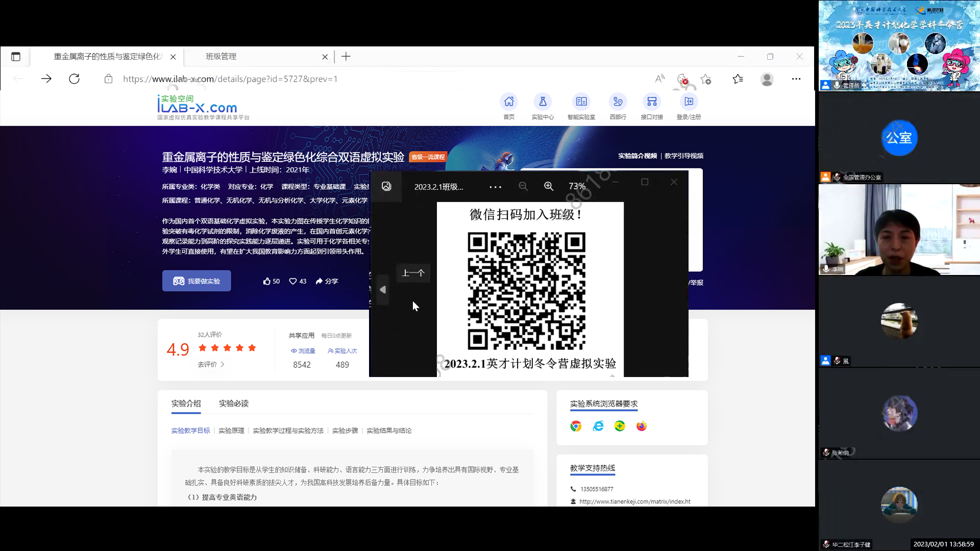Image resolution: width=980 pixels, height=551 pixels.
Task: Click the 公室 participant avatar
Action: click(x=899, y=138)
